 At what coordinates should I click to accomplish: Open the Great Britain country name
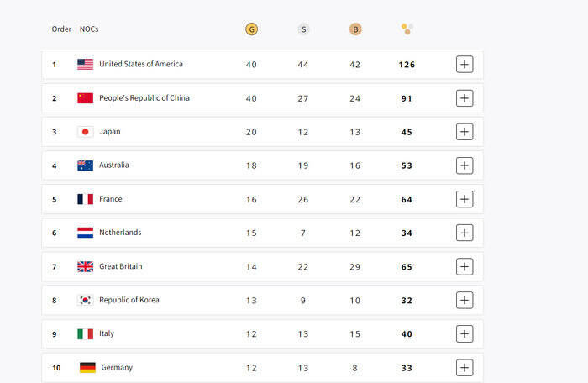pos(121,266)
